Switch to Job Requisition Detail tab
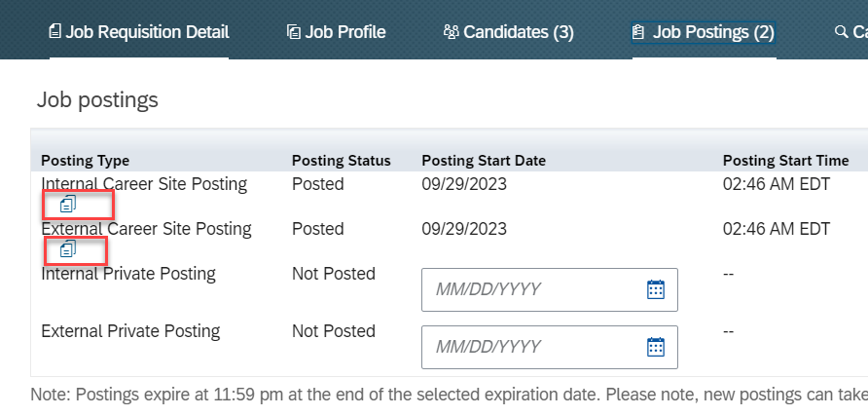The image size is (868, 416). click(139, 32)
